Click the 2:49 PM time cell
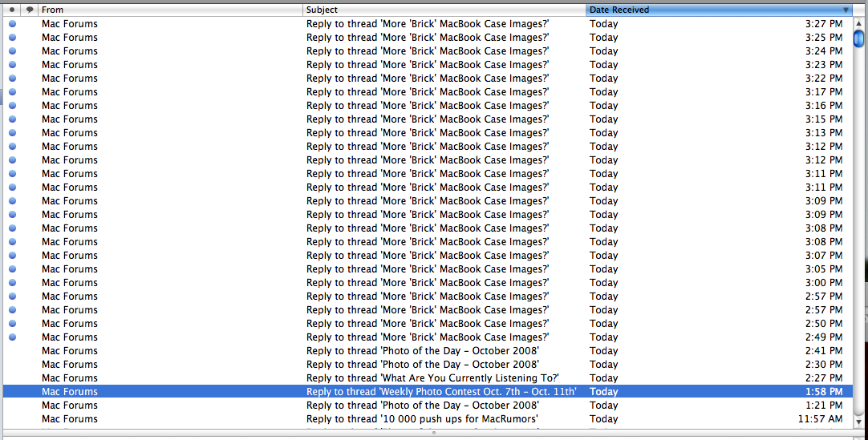This screenshot has width=868, height=440. pyautogui.click(x=824, y=337)
